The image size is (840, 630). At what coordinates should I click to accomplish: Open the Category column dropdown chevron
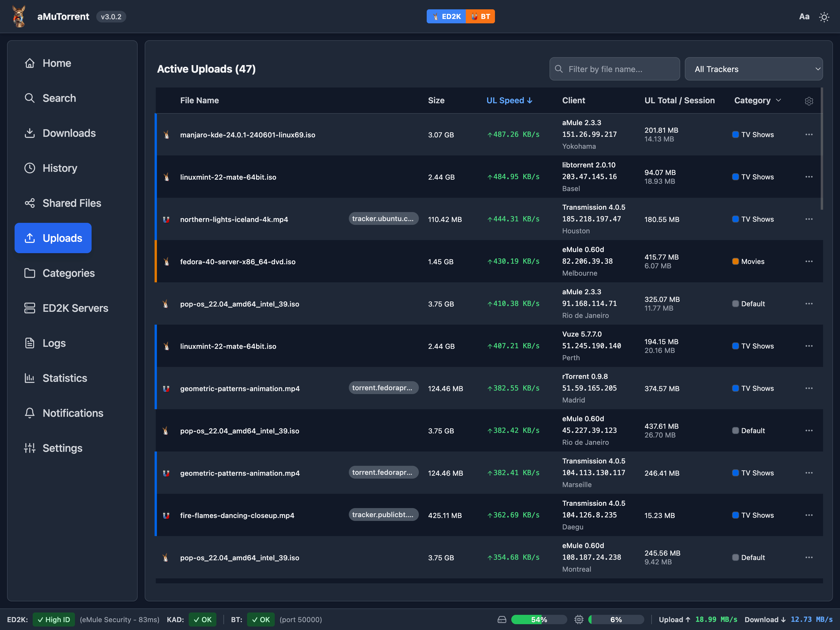[x=778, y=100]
